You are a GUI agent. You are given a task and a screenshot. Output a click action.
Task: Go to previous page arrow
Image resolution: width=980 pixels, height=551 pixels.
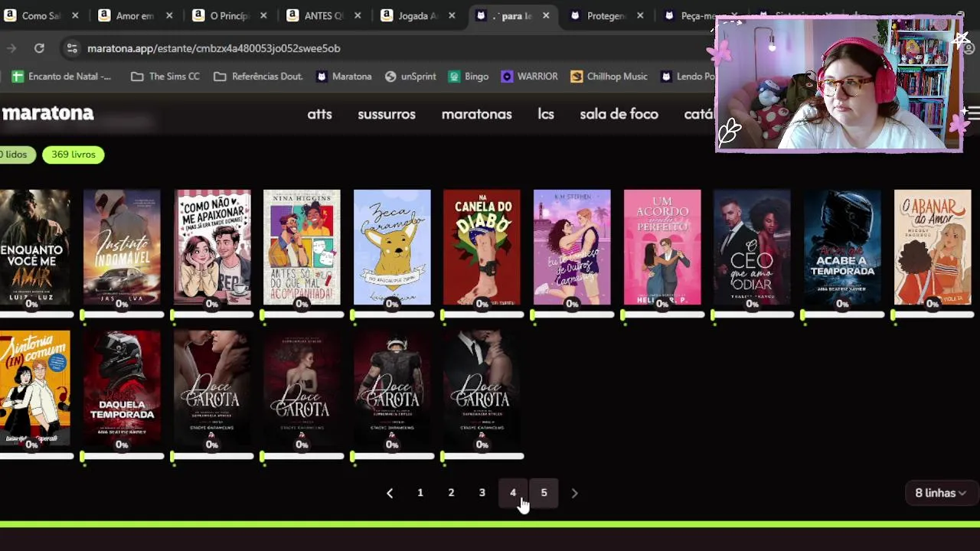click(390, 493)
